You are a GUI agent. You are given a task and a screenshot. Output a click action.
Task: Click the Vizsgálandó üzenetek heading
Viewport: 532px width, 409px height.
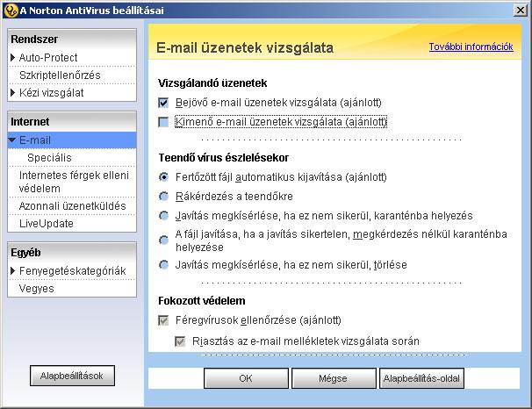click(x=212, y=83)
